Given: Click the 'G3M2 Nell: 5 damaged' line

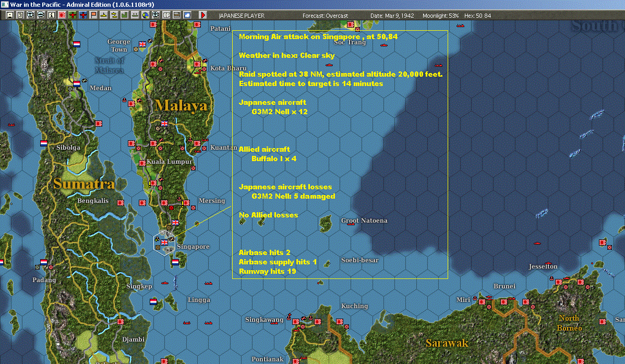Looking at the screenshot, I should coord(293,196).
